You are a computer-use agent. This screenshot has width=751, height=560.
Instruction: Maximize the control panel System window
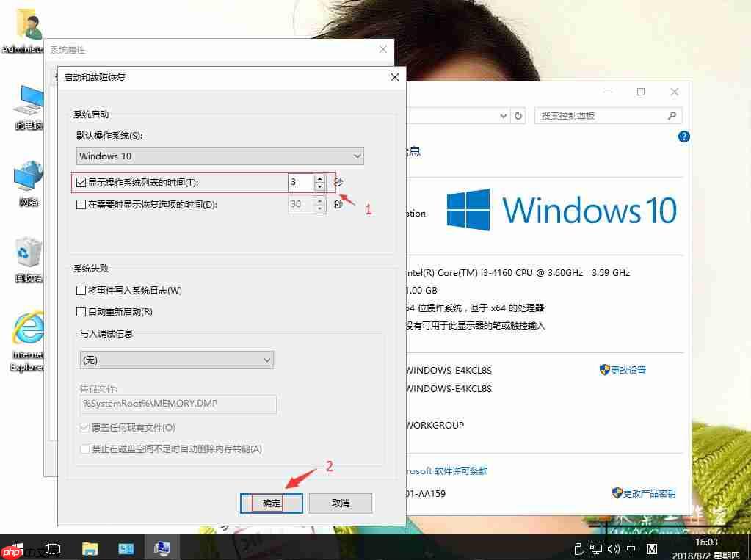coord(641,92)
